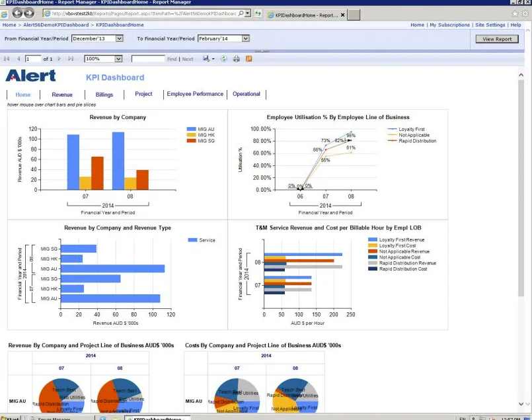
Task: Open My Subscriptions link
Action: [x=450, y=24]
